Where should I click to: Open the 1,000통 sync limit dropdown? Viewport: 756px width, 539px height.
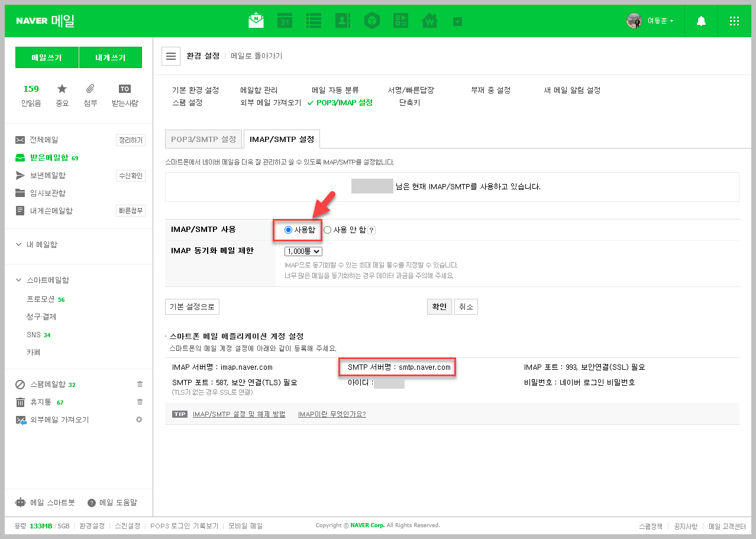303,251
